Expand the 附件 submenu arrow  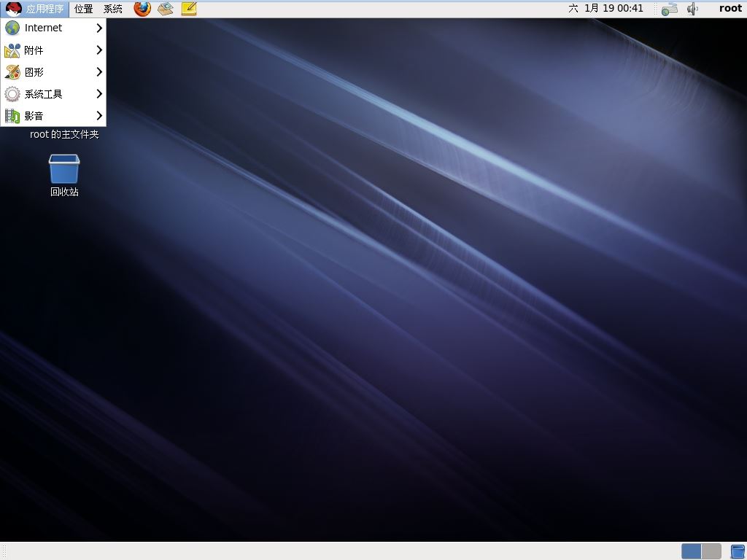coord(99,50)
